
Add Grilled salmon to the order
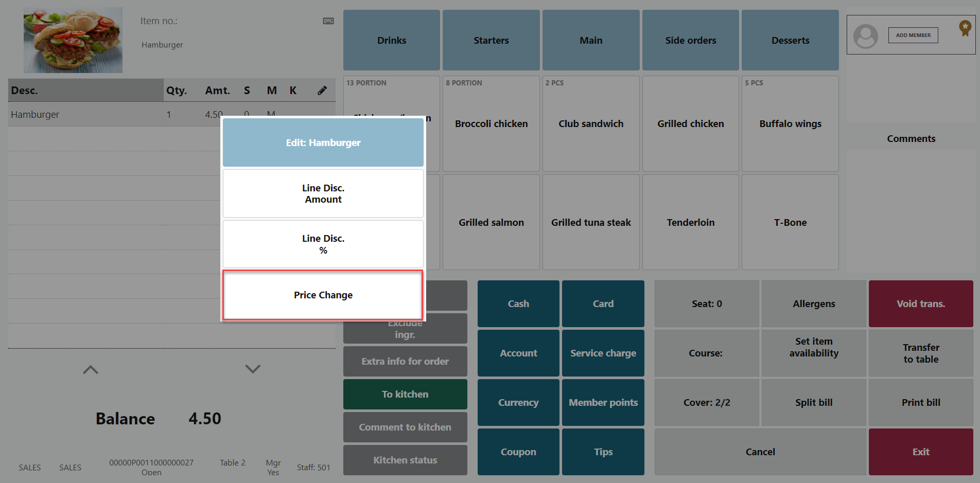[x=491, y=223]
